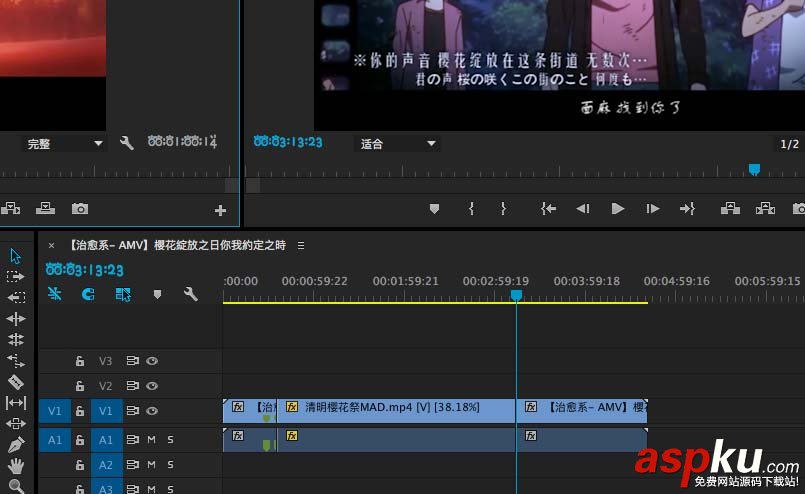Toggle lock on track V2
805x494 pixels.
point(80,386)
